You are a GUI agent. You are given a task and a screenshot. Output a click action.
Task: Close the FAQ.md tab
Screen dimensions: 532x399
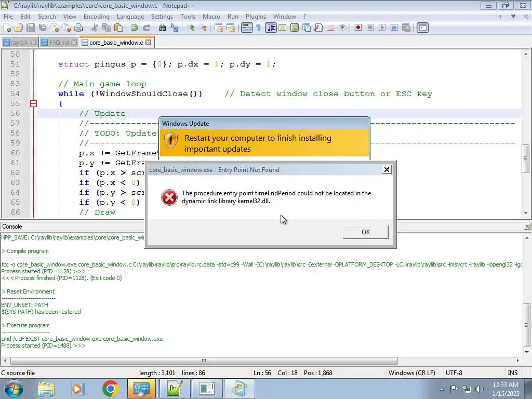74,43
